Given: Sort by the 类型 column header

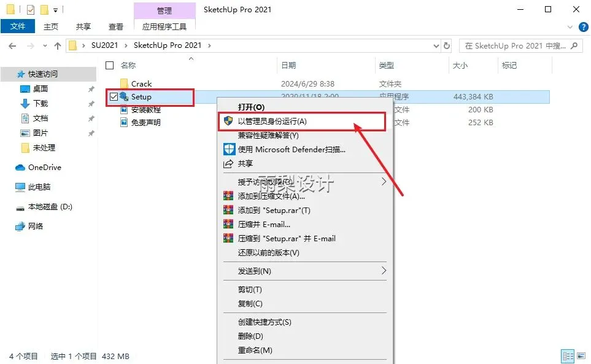Looking at the screenshot, I should (387, 65).
